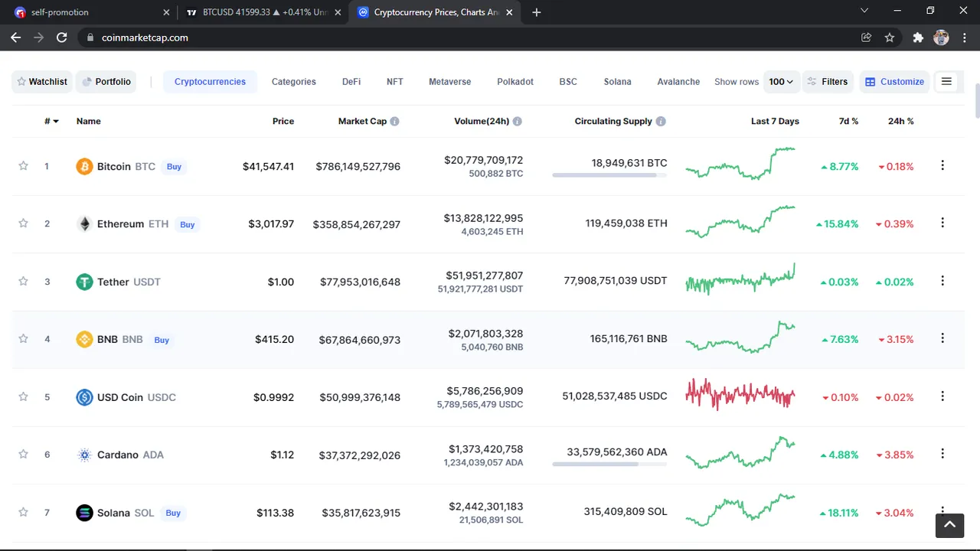Open the Portfolio view
Image resolution: width=980 pixels, height=551 pixels.
click(106, 82)
